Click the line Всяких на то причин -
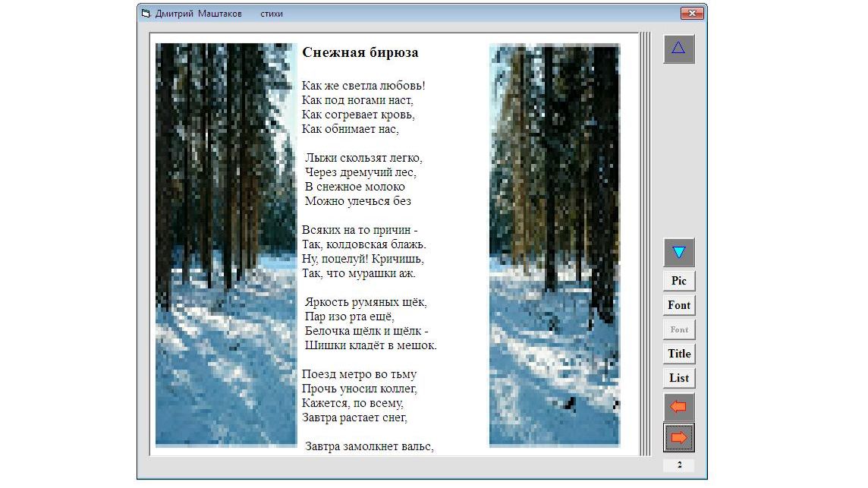The image size is (868, 488). pyautogui.click(x=360, y=230)
